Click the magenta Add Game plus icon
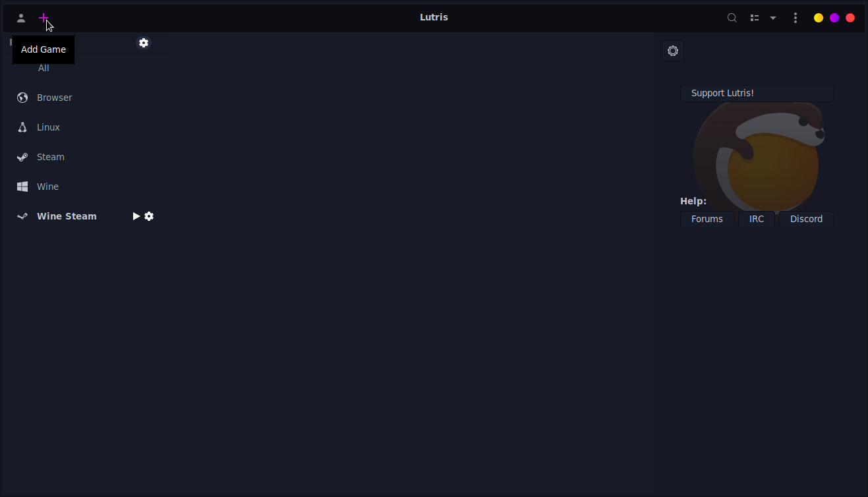Image resolution: width=868 pixels, height=497 pixels. tap(43, 18)
